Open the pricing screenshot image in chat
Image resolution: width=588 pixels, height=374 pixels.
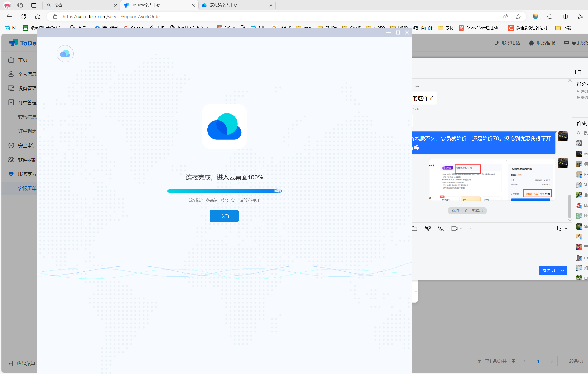492,180
